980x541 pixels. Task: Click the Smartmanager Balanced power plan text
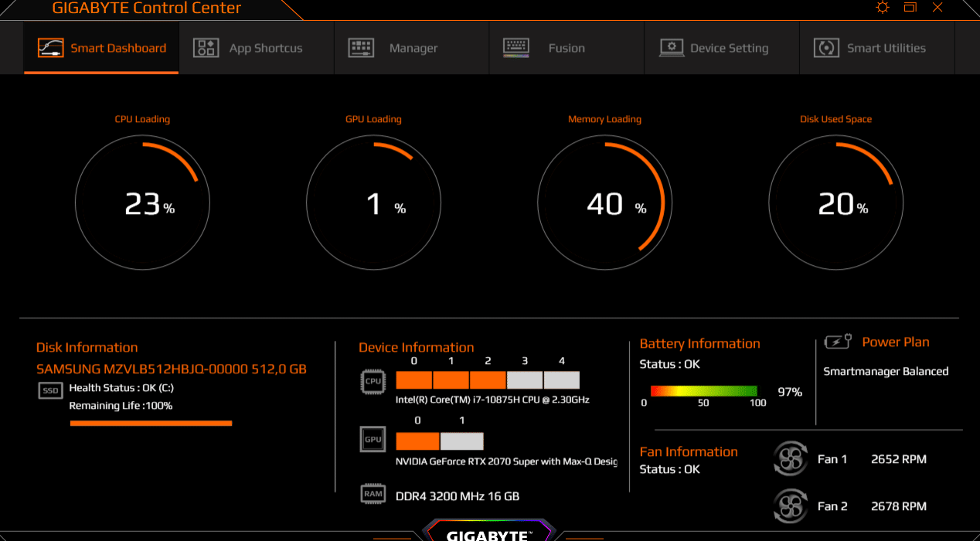886,371
